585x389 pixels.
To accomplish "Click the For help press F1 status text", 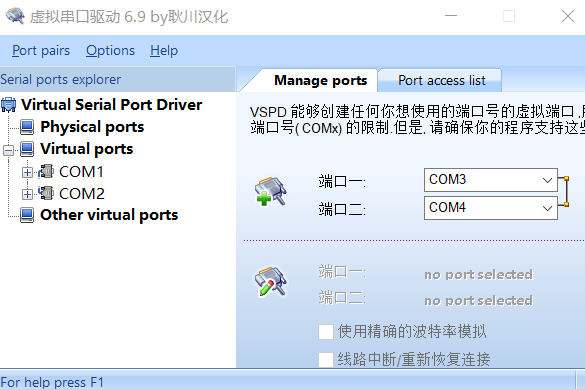I will (52, 382).
